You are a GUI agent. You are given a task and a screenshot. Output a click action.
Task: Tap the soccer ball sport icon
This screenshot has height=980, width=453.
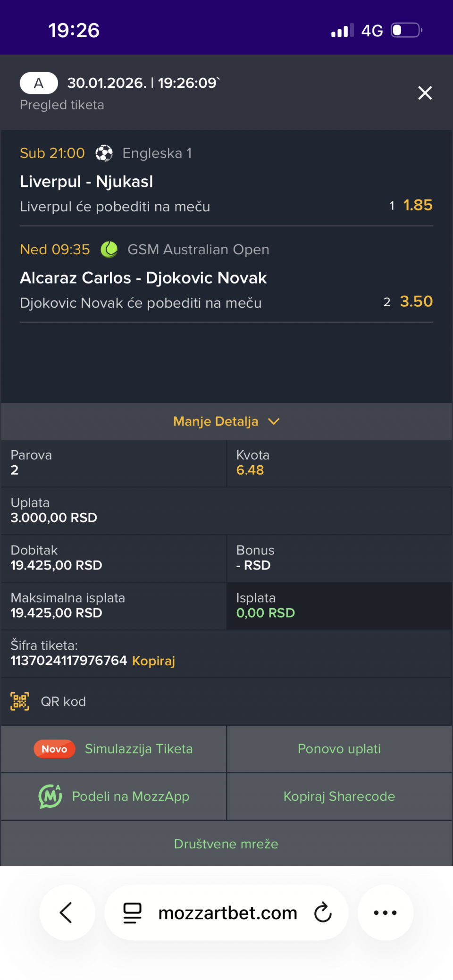[104, 153]
